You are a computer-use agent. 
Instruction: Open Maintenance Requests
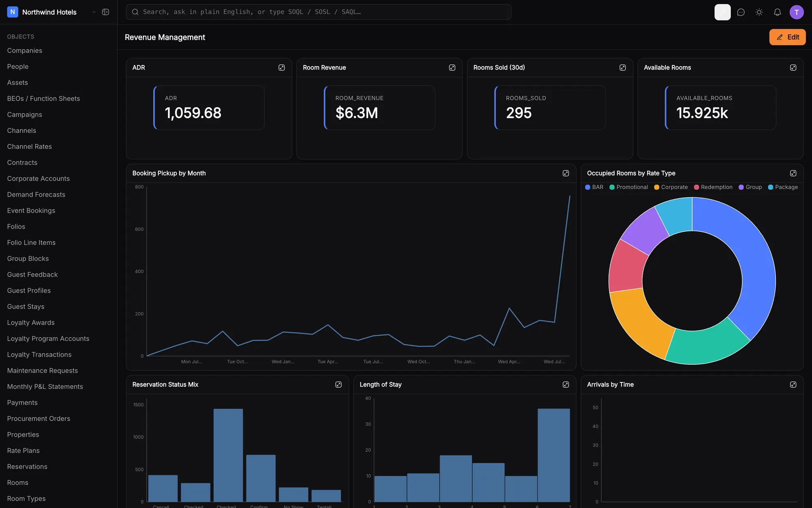click(x=43, y=371)
